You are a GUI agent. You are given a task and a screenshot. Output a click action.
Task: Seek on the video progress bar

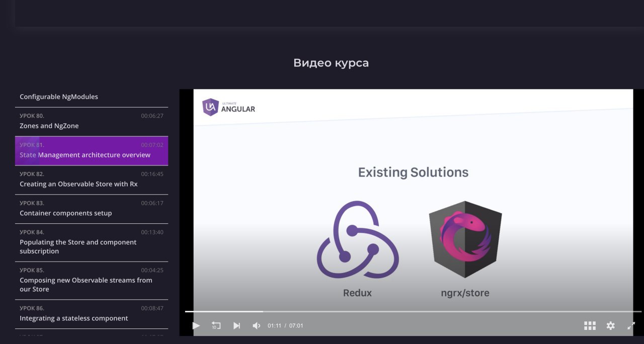413,312
